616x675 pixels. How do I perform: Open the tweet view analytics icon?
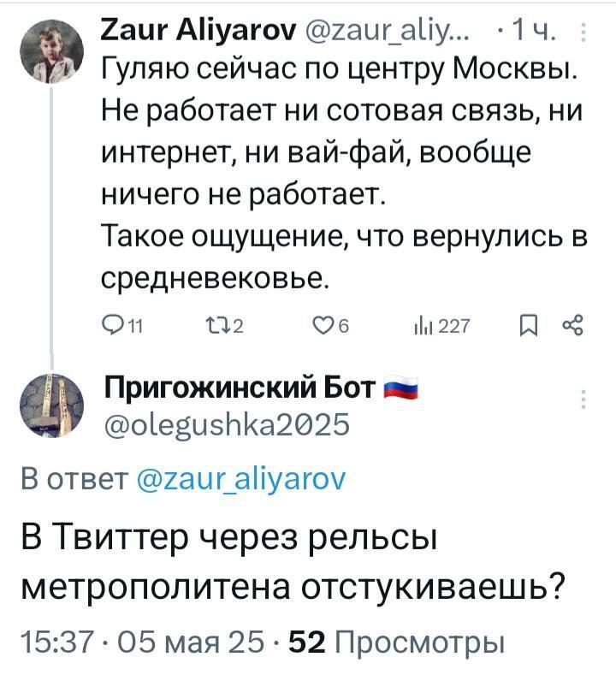[419, 323]
